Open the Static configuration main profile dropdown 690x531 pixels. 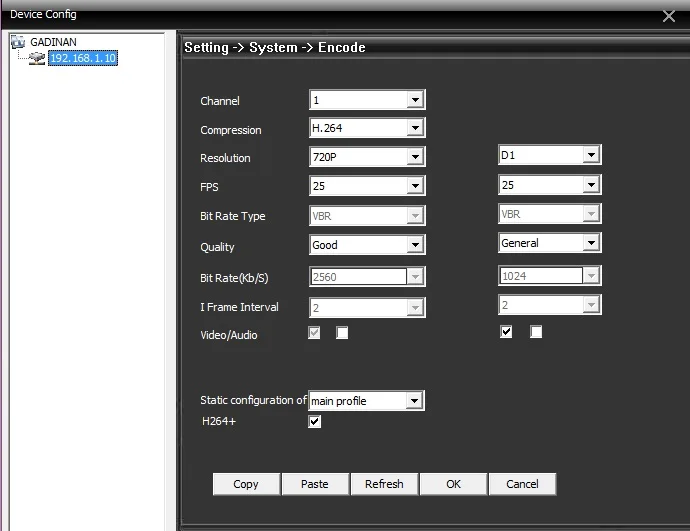point(367,400)
